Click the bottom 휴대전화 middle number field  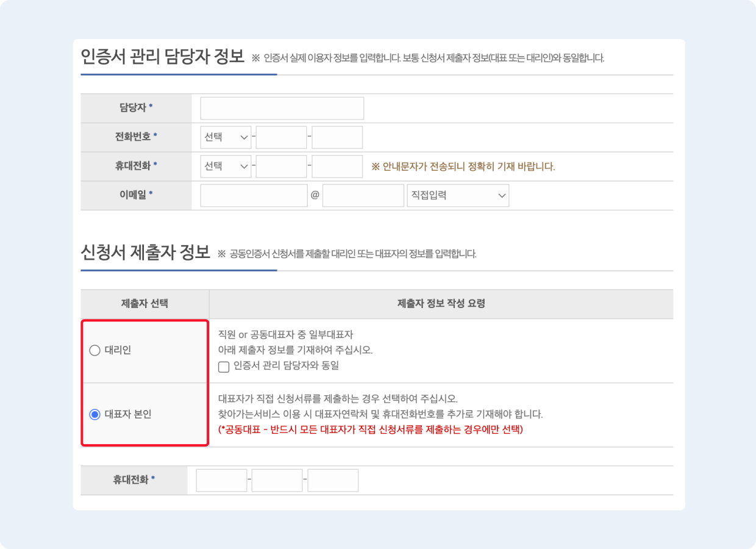(277, 480)
